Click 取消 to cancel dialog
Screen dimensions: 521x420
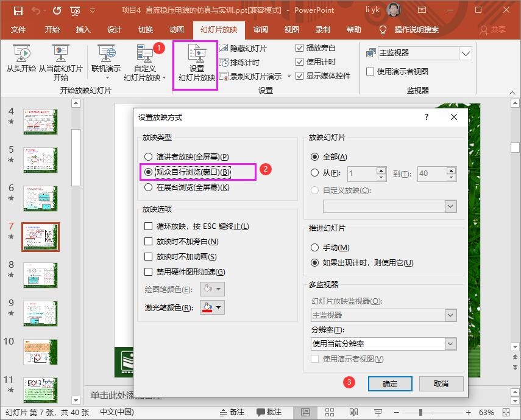pos(441,383)
